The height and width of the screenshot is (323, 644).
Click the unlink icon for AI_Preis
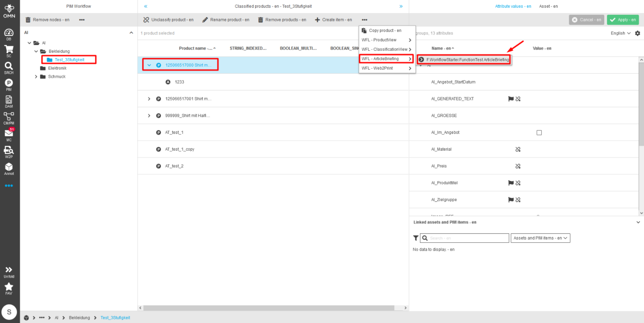[518, 166]
